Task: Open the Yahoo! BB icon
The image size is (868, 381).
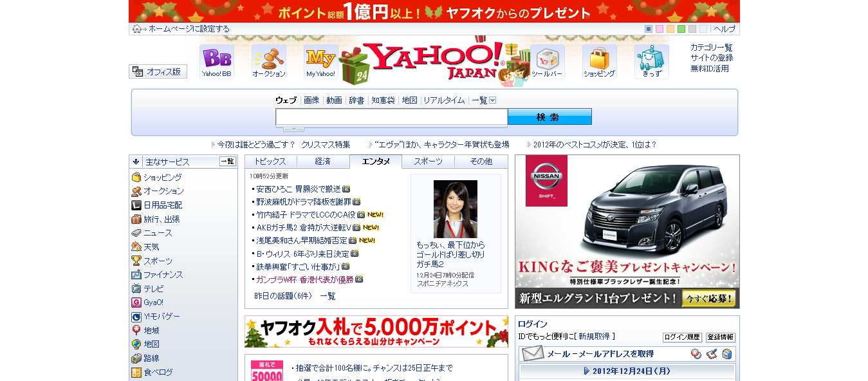Action: pos(216,61)
